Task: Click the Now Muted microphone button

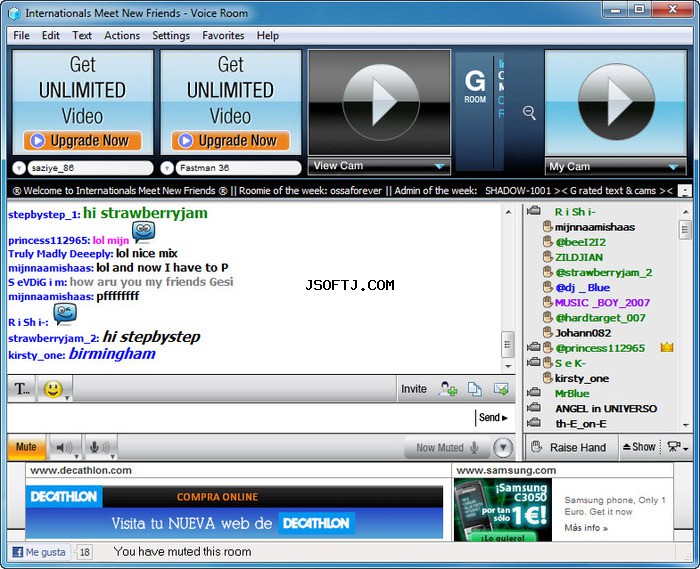Action: coord(447,448)
